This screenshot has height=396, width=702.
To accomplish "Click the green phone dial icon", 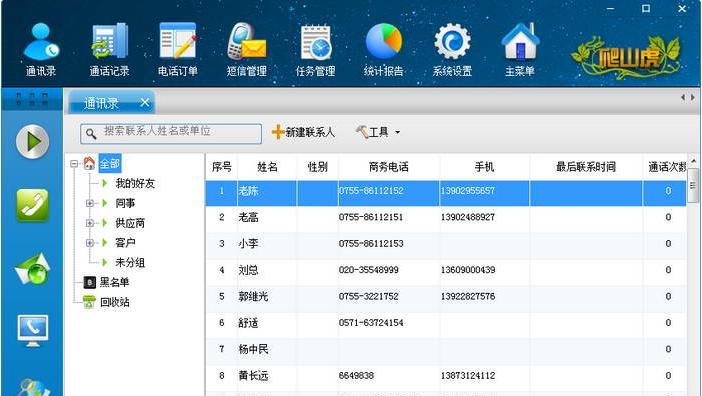I will (x=32, y=205).
